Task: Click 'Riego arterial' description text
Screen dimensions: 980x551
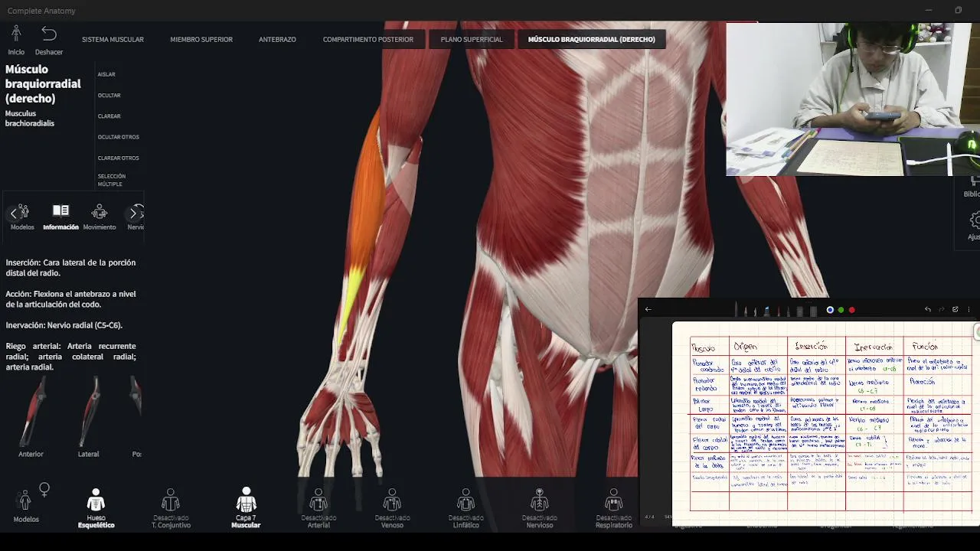Action: tap(70, 357)
